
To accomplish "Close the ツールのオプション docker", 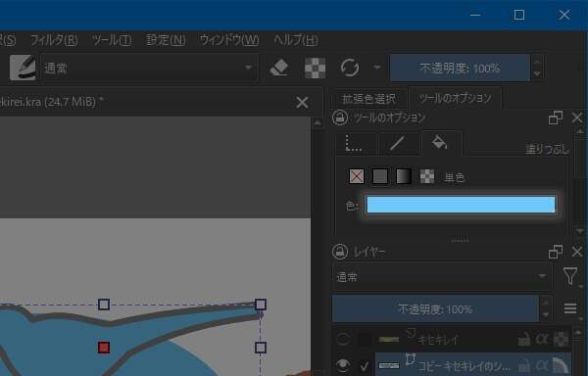I will coord(577,117).
